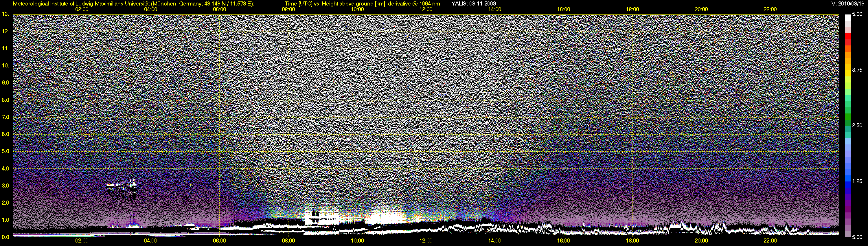Pick the 6.0 km height axis label
The height and width of the screenshot is (246, 868).
pos(5,134)
